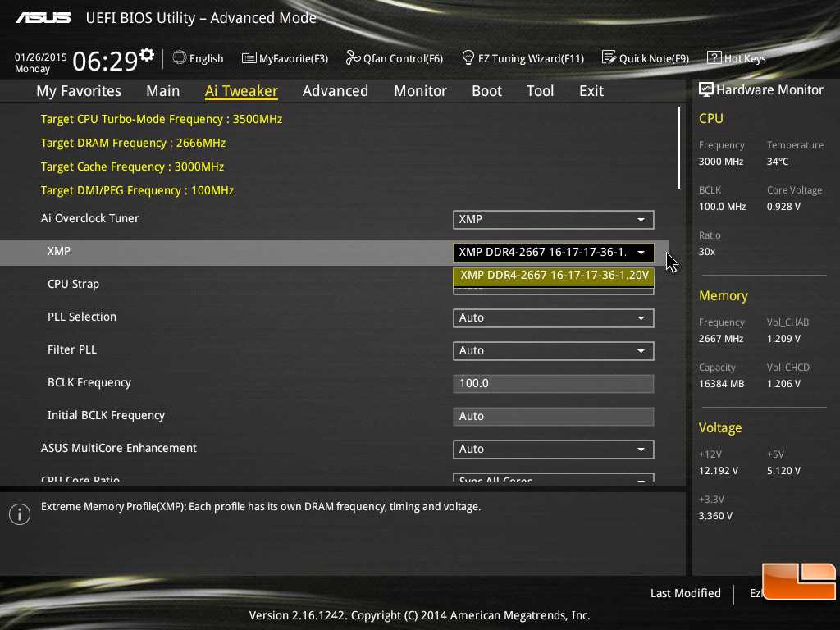
Task: Open ASUS MultiCore Enhancement dropdown
Action: point(554,450)
